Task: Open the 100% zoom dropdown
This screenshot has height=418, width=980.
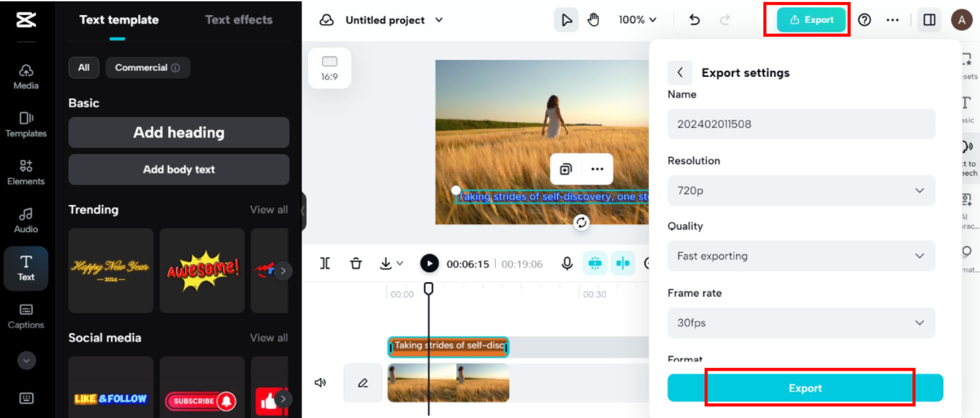Action: point(637,20)
